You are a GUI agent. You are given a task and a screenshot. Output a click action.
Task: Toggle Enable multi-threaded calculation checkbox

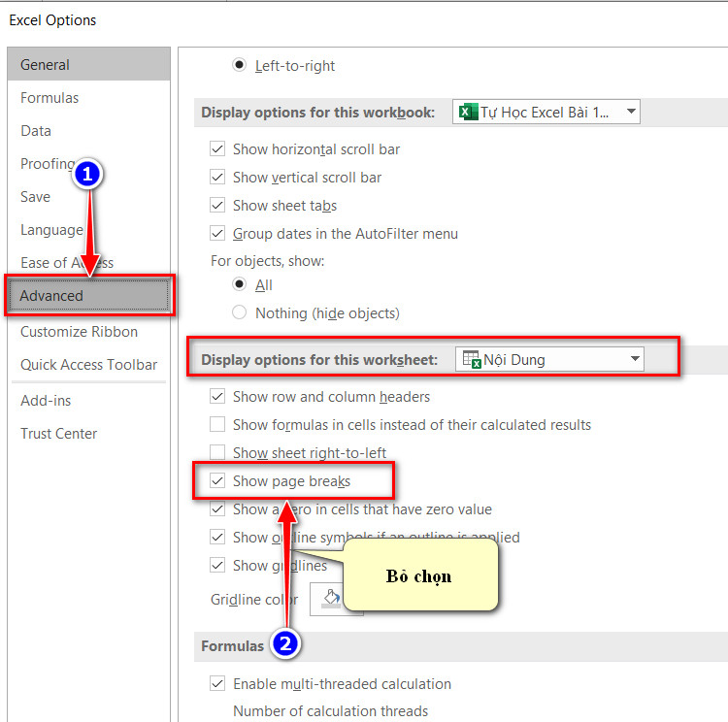tap(217, 683)
